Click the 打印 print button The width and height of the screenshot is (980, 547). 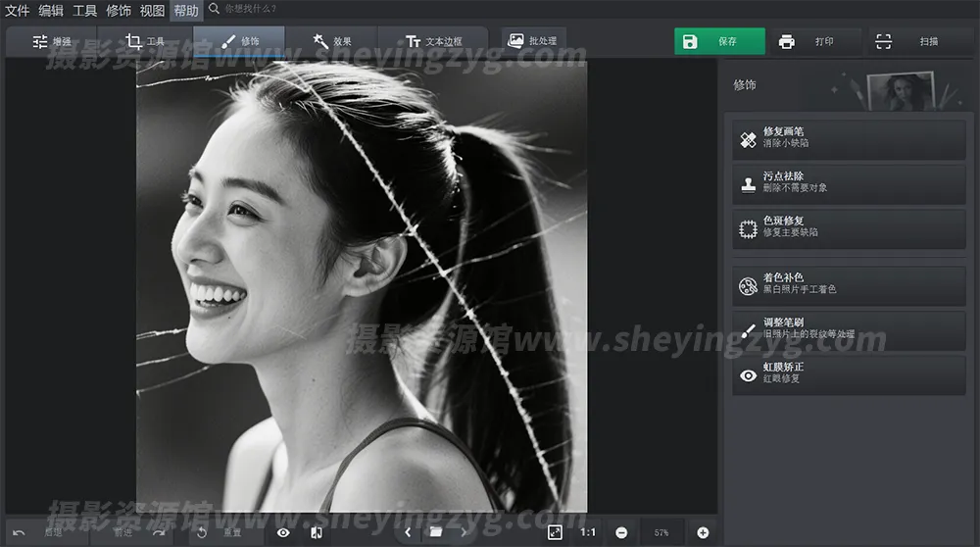pyautogui.click(x=806, y=42)
